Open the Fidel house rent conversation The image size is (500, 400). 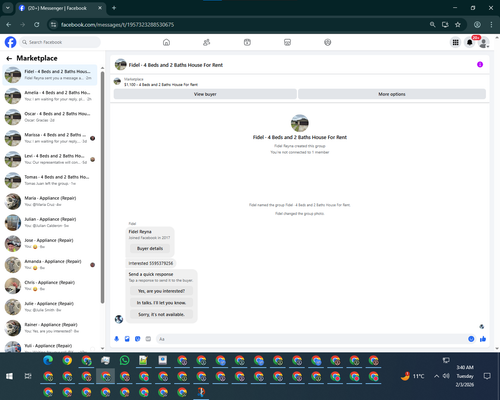(50, 75)
